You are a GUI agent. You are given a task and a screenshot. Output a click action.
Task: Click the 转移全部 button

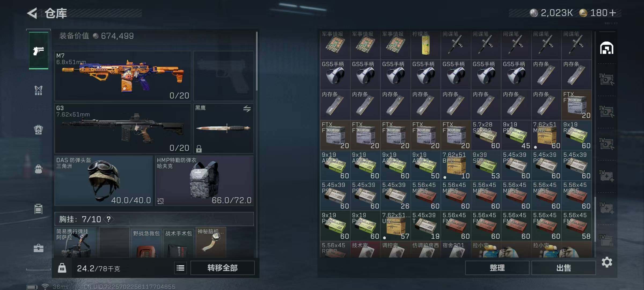[222, 268]
